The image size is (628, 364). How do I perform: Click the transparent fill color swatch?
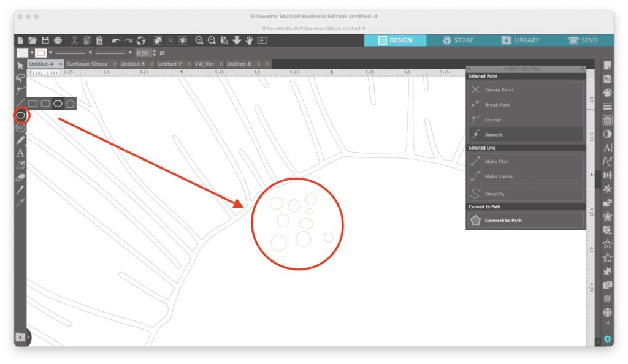(x=23, y=53)
